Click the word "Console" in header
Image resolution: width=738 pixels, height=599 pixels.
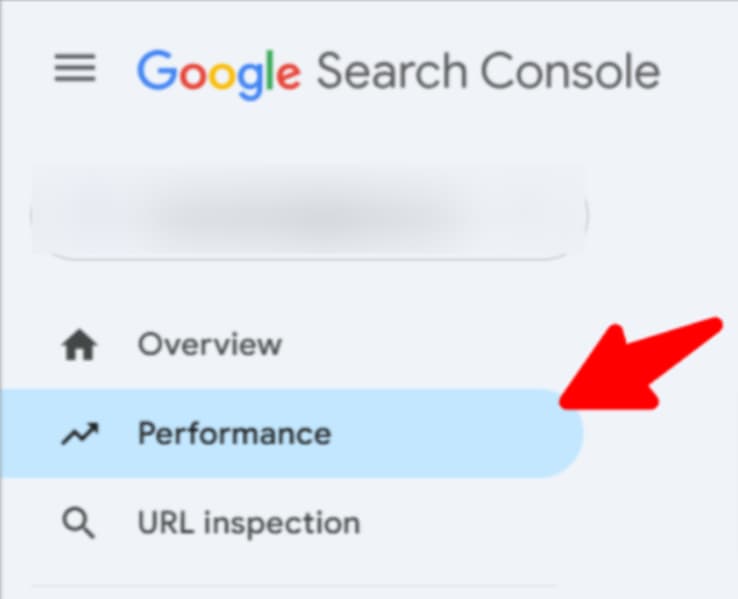pyautogui.click(x=570, y=72)
